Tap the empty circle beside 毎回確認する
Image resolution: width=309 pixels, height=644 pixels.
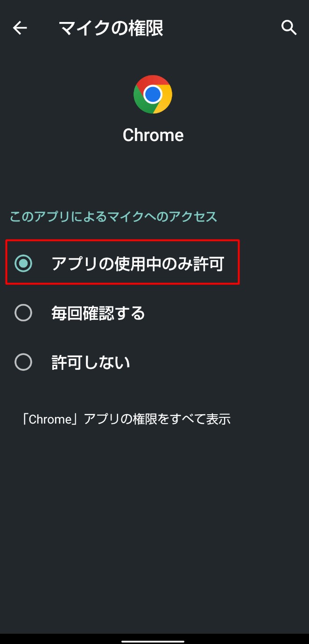click(23, 313)
